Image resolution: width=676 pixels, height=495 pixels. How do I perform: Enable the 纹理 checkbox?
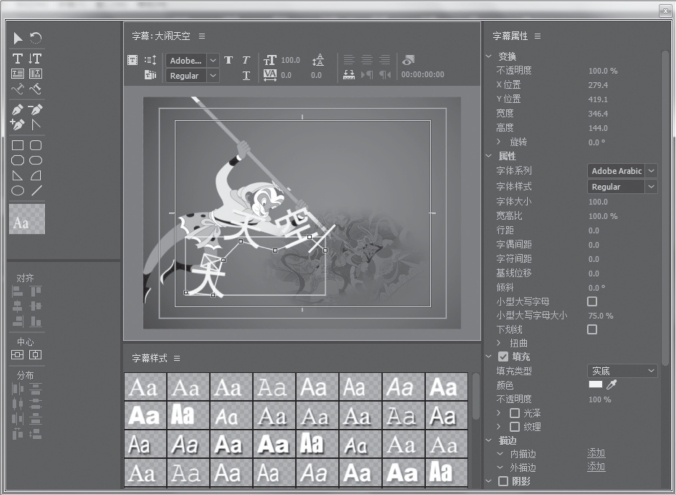pyautogui.click(x=514, y=427)
